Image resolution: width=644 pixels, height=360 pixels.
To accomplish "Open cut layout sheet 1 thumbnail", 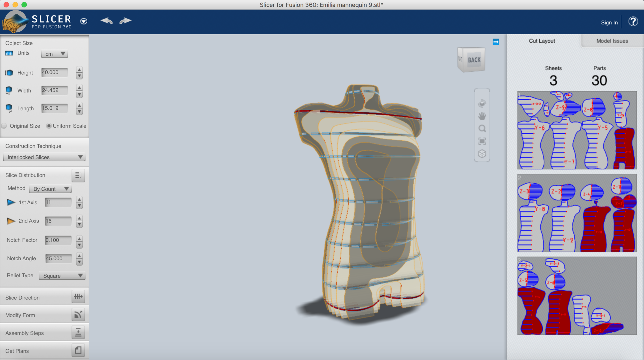I will point(577,130).
